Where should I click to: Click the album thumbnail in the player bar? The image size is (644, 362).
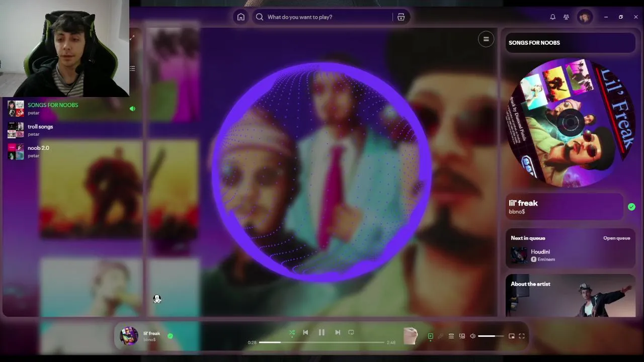pyautogui.click(x=129, y=336)
